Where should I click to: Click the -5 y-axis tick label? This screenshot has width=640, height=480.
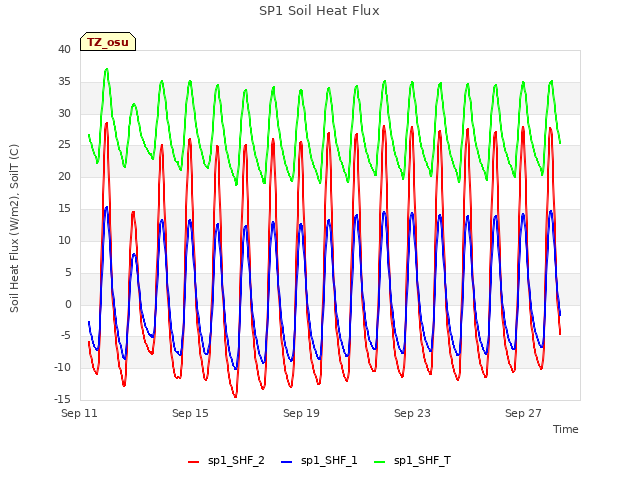pyautogui.click(x=66, y=336)
